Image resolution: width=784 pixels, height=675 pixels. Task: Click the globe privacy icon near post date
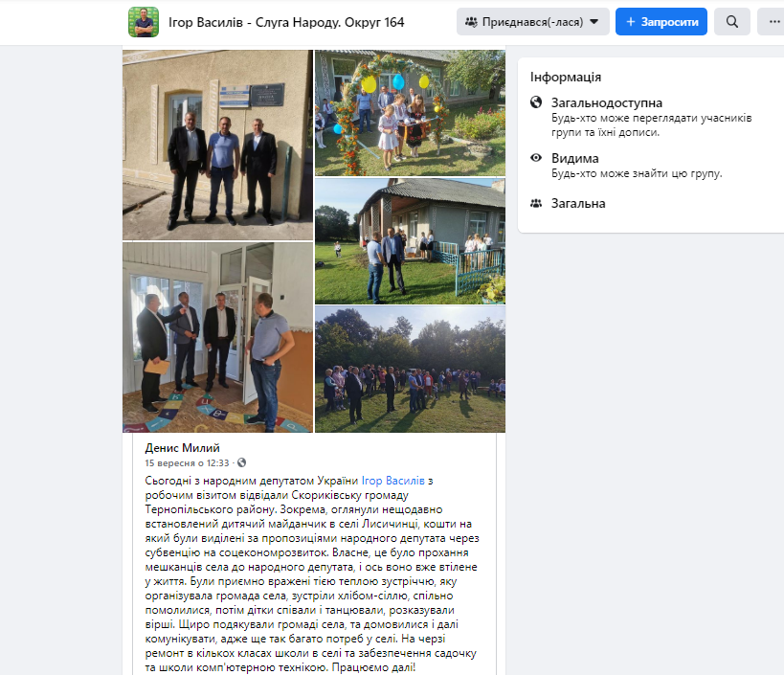[241, 462]
